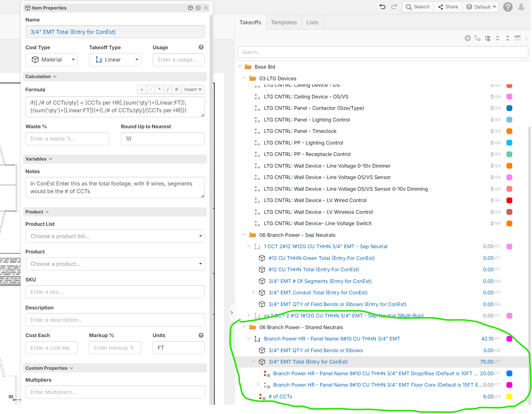
Task: Open the Cost Type Material dropdown
Action: pyautogui.click(x=51, y=60)
